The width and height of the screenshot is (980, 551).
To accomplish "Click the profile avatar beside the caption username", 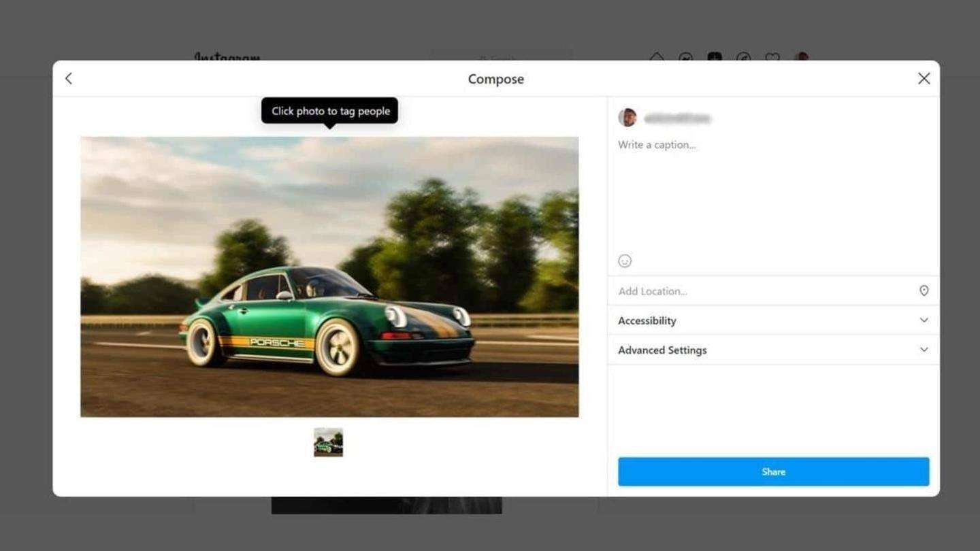I will pos(627,118).
